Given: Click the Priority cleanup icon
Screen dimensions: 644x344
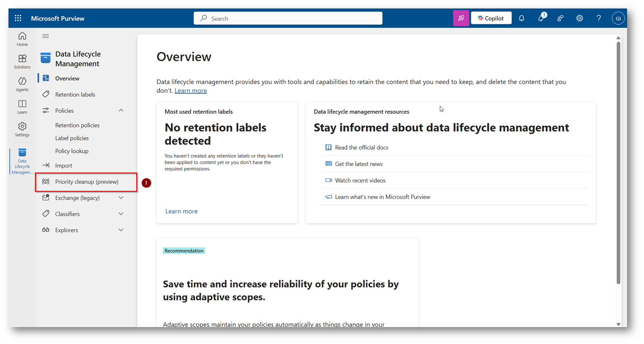Looking at the screenshot, I should [46, 181].
